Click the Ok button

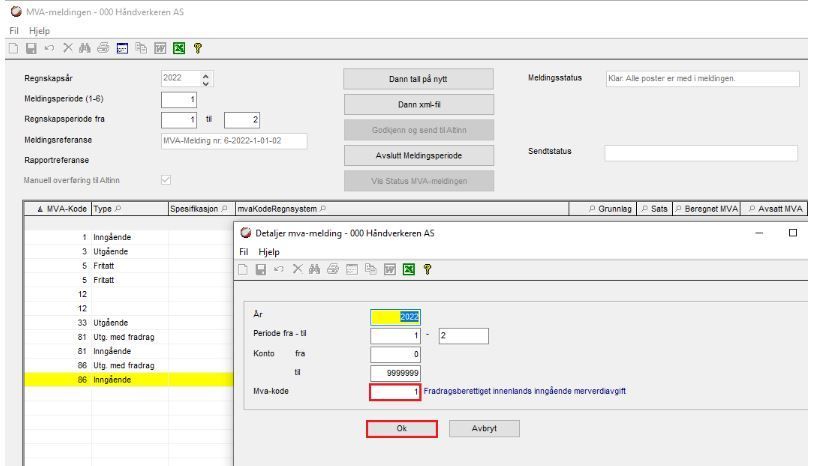(402, 429)
